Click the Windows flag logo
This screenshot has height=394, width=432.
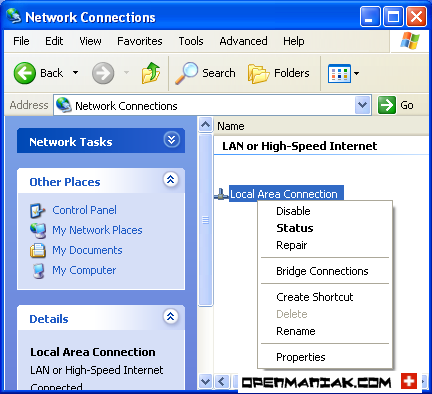pos(410,41)
